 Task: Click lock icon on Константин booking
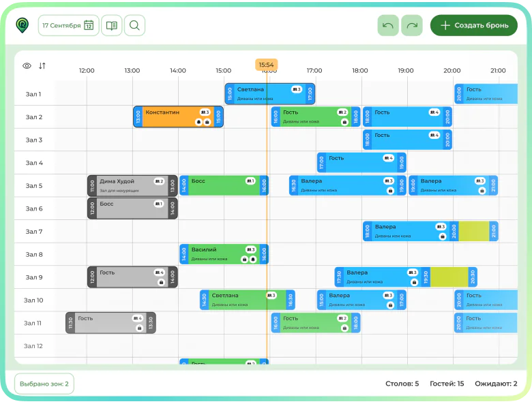(207, 122)
